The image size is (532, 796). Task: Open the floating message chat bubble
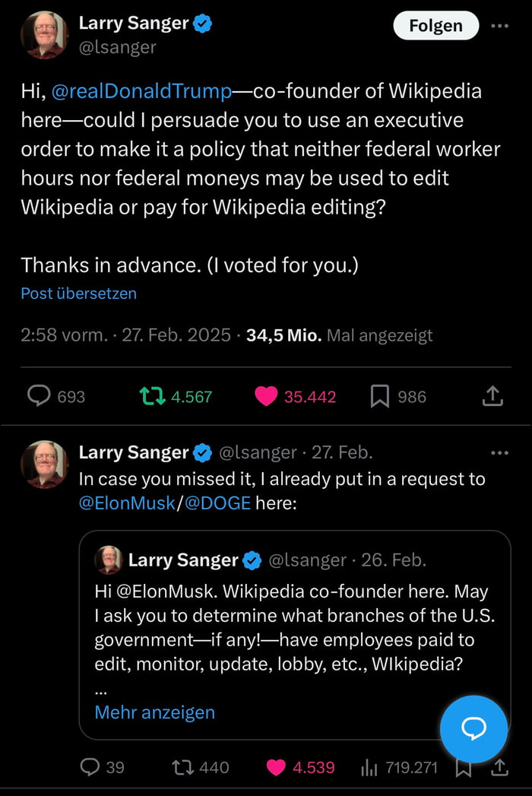coord(473,729)
